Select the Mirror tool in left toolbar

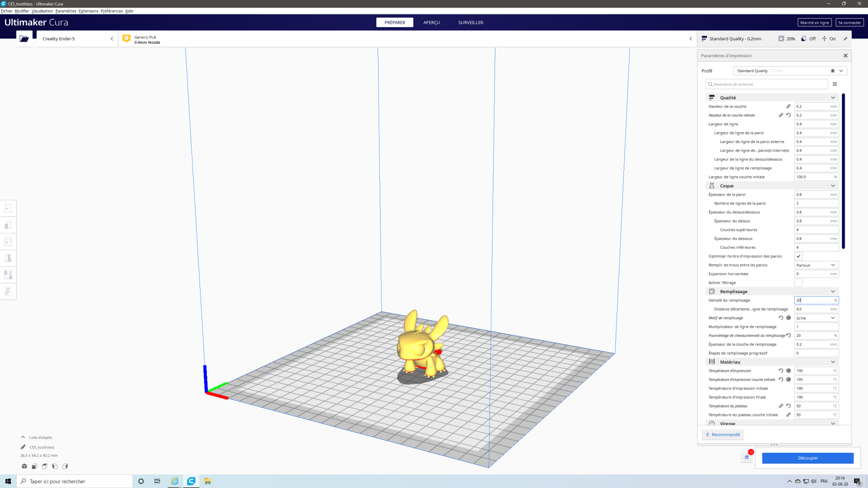click(8, 258)
